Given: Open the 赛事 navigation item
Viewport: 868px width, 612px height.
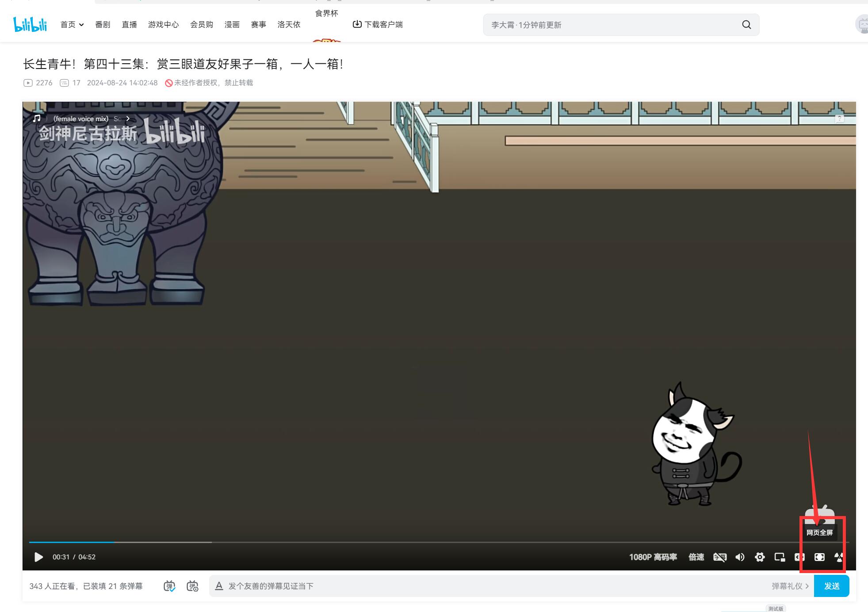Looking at the screenshot, I should point(258,25).
